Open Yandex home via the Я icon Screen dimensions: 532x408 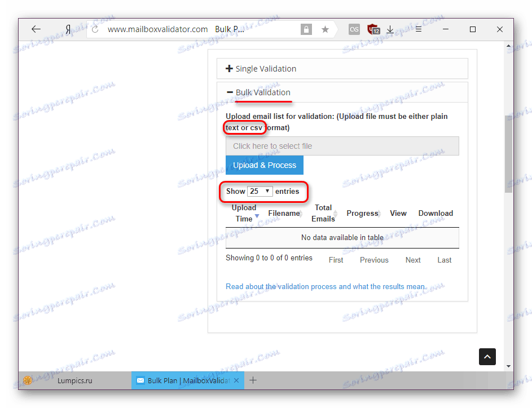coord(68,29)
